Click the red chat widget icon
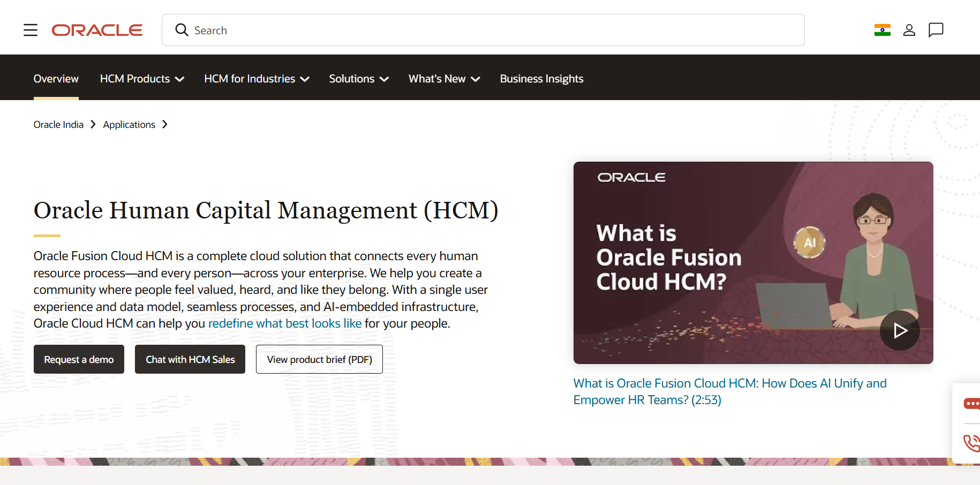The width and height of the screenshot is (980, 485). 971,404
